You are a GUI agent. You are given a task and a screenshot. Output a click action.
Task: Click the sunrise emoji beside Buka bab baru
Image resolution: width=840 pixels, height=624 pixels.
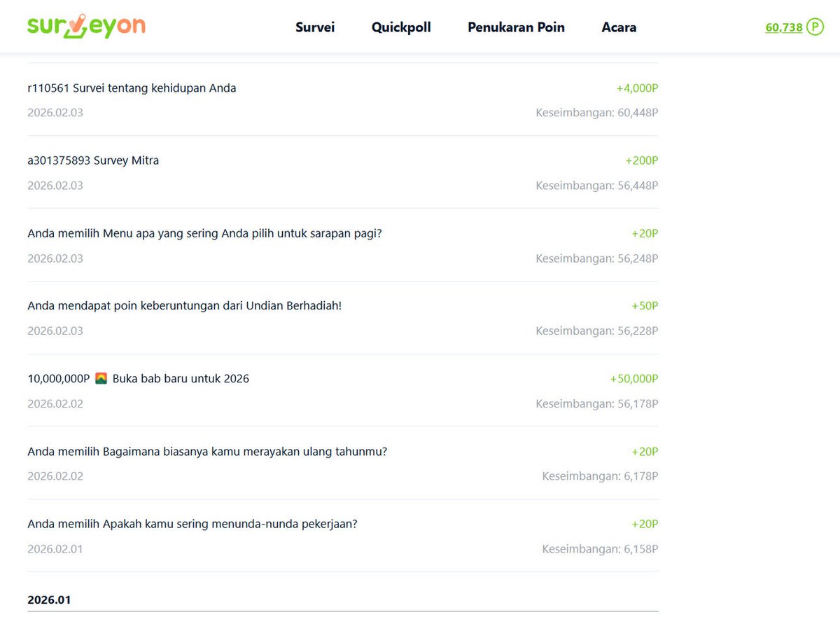pos(101,379)
